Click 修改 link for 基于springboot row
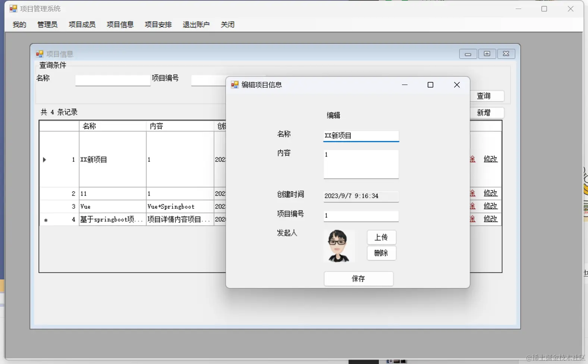 (491, 219)
